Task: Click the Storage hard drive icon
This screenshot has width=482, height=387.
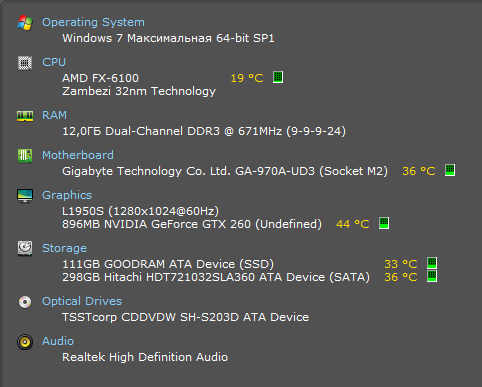Action: tap(25, 248)
